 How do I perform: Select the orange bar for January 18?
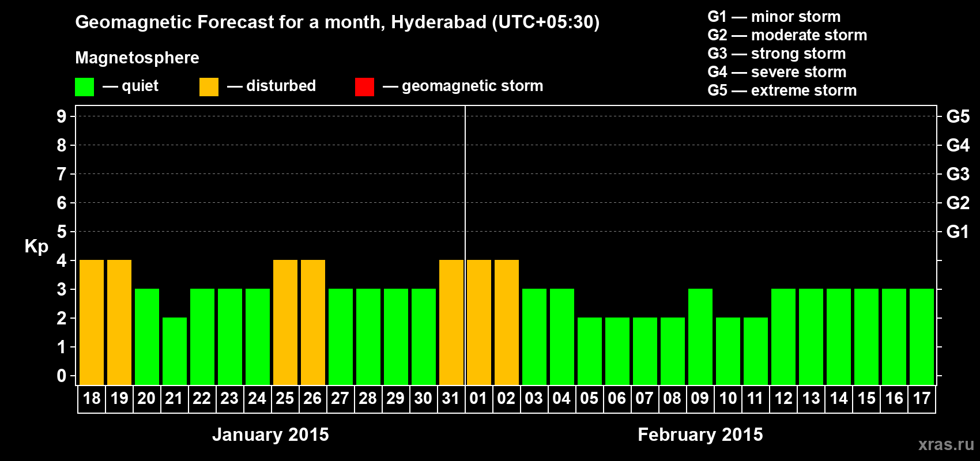tap(92, 323)
